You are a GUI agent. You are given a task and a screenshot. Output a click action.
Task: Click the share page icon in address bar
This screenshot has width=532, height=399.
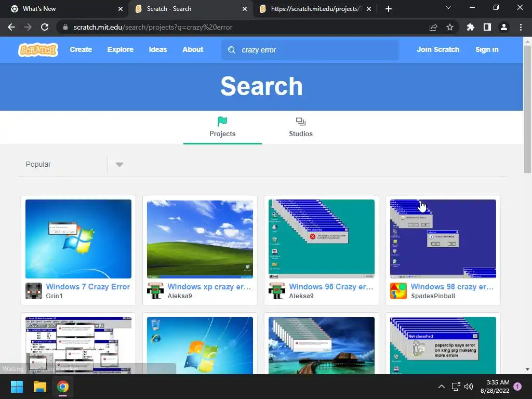coord(433,27)
